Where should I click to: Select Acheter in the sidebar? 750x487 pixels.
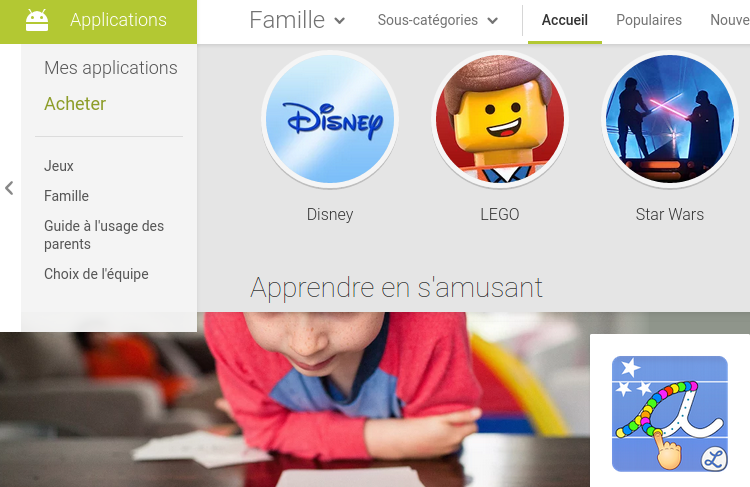tap(75, 104)
